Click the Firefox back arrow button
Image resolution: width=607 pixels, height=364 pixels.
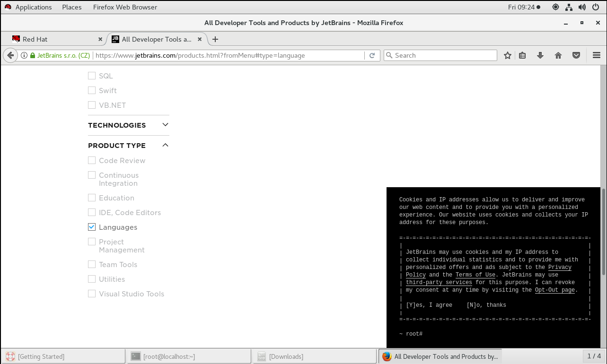[x=10, y=55]
